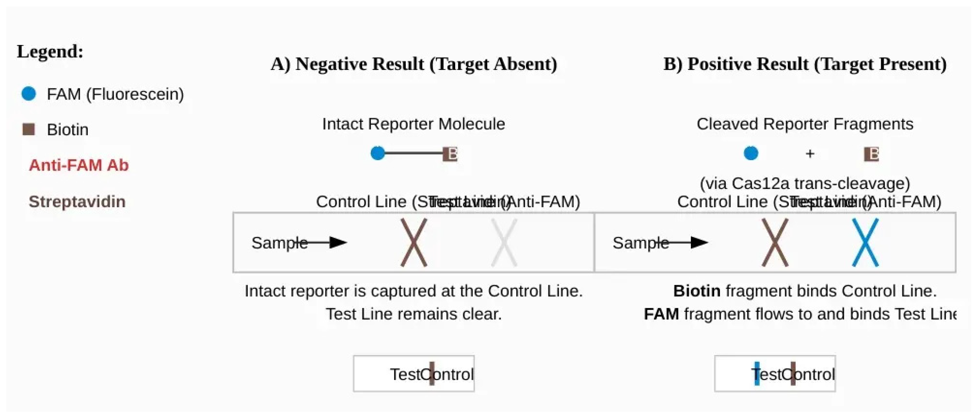Viewport: 980px width, 418px height.
Task: Click the faint grey test line X in panel A
Action: 504,242
